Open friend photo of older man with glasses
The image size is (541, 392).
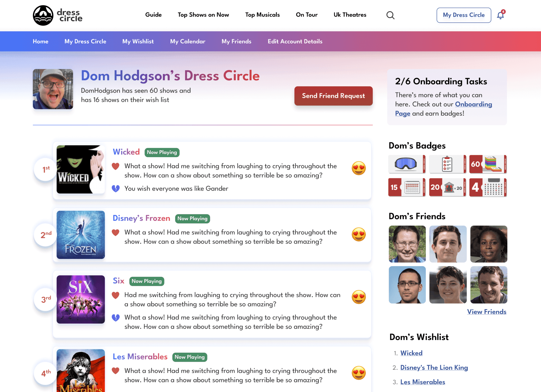click(407, 244)
